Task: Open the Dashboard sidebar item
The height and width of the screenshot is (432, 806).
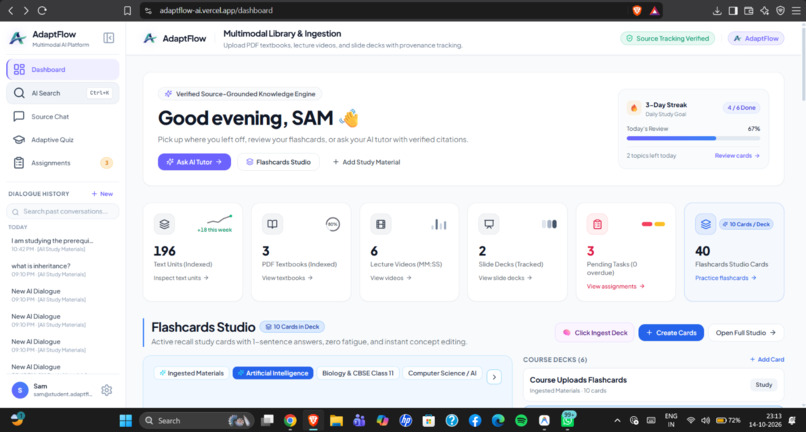Action: tap(63, 69)
